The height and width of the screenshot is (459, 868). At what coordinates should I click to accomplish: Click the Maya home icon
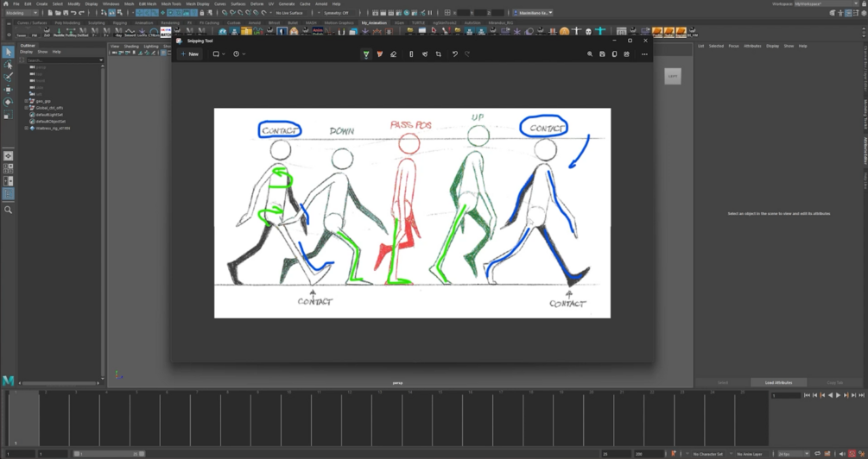[6, 3]
